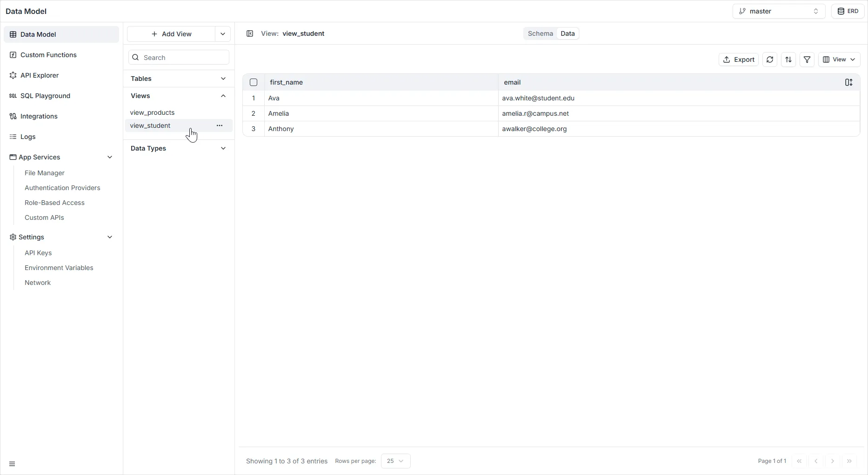Toggle the side panel collapse icon
Screen dimensions: 868x475
(x=250, y=33)
